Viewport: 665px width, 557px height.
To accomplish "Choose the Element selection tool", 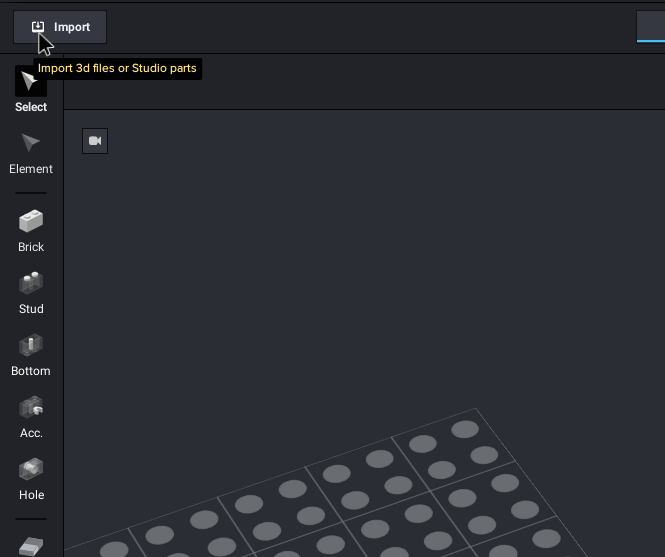I will point(31,154).
